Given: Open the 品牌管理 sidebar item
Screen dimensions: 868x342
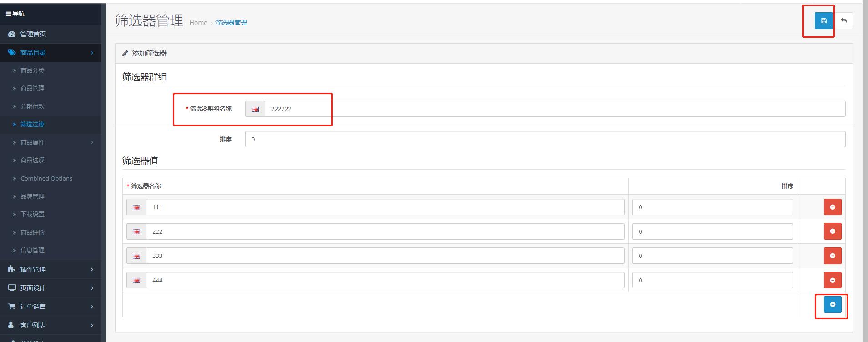Looking at the screenshot, I should [x=32, y=196].
